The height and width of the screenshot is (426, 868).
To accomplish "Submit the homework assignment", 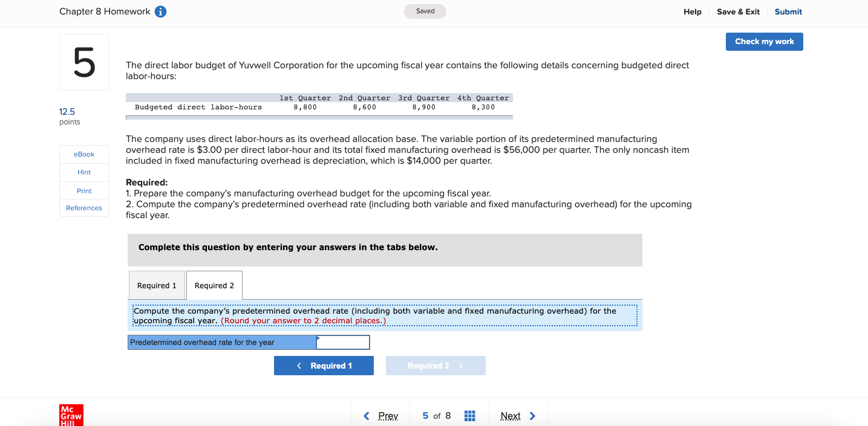I will [788, 11].
